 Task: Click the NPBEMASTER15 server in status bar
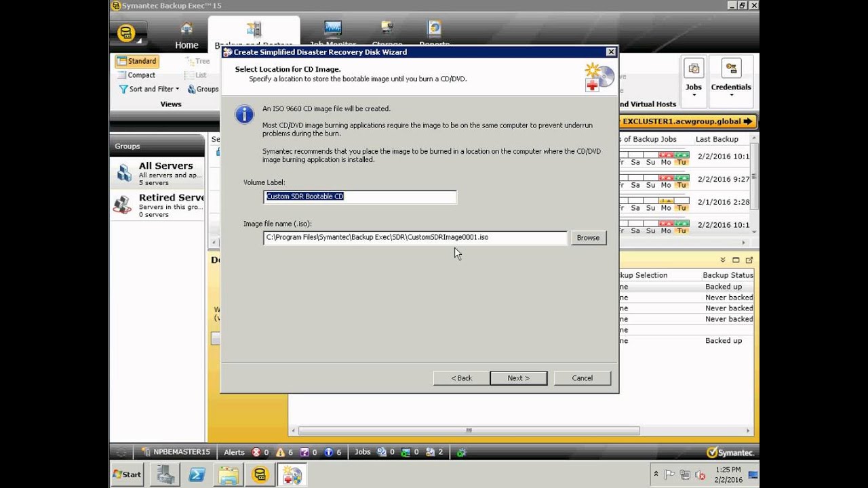tap(176, 452)
